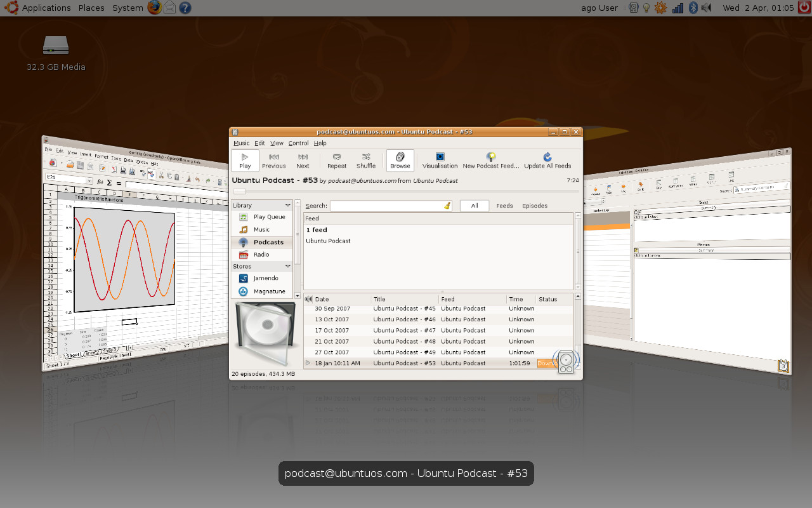Open the Control menu
Viewport: 812px width, 508px height.
click(298, 144)
